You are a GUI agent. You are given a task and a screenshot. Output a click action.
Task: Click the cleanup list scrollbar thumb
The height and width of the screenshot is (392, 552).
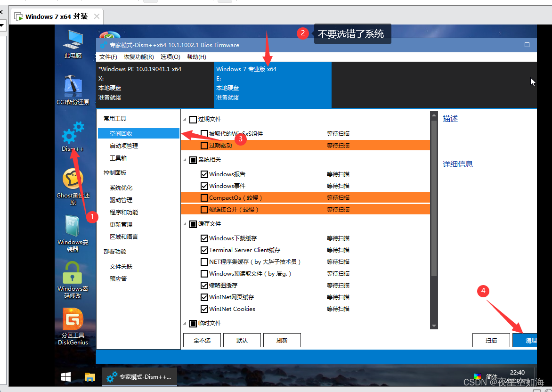434,198
